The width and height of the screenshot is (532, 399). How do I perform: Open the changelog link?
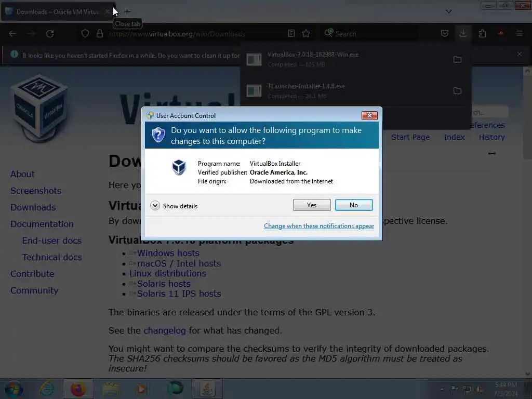coord(165,330)
